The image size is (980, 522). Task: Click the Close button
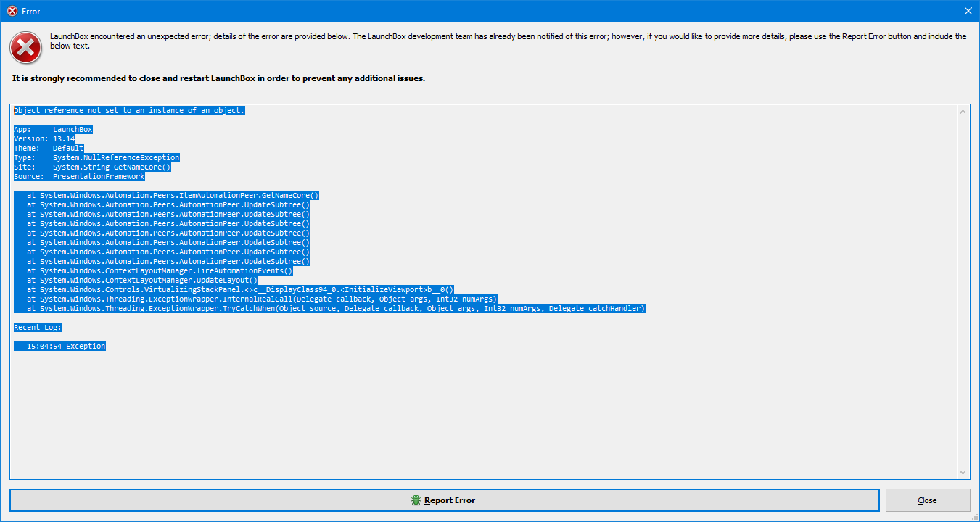click(927, 500)
